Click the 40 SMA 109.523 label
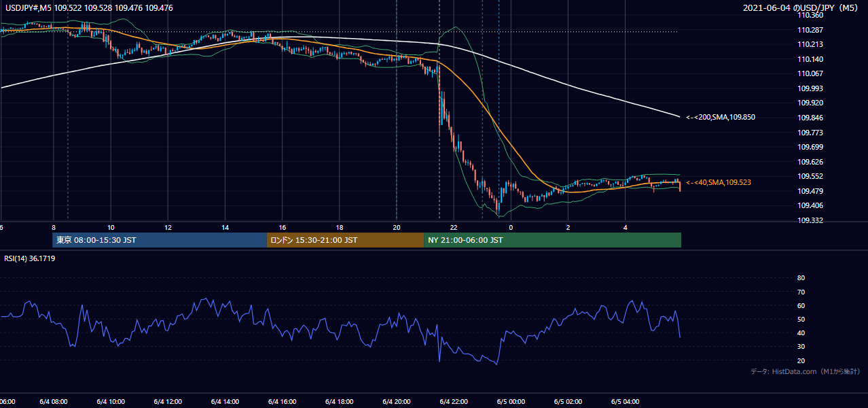Screen dimensions: 868x408 tap(719, 182)
